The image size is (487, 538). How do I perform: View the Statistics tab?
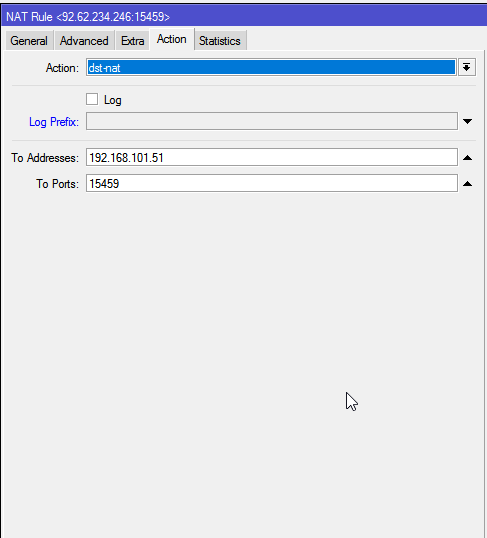220,41
